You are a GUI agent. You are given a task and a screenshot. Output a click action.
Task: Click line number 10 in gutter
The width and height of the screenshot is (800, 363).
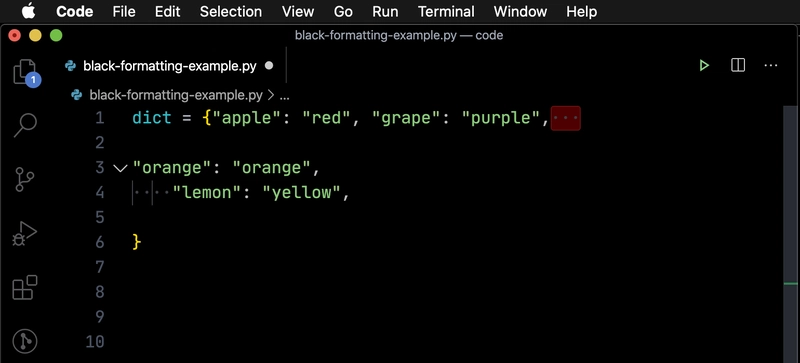point(95,342)
